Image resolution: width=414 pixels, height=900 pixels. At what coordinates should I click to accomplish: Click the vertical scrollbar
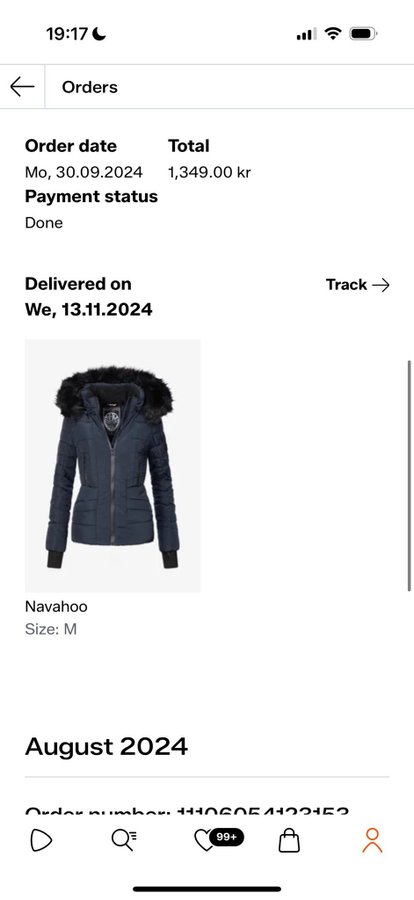[409, 475]
